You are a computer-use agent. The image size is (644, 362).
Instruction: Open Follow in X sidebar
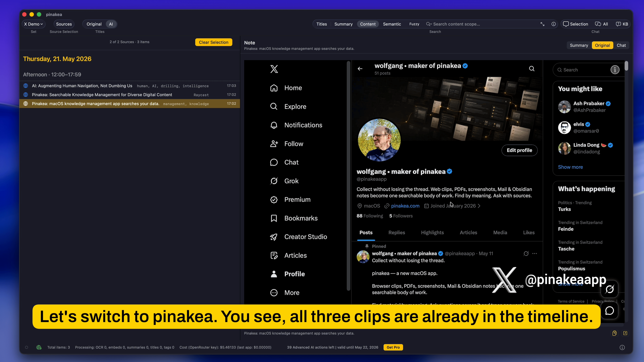point(286,144)
